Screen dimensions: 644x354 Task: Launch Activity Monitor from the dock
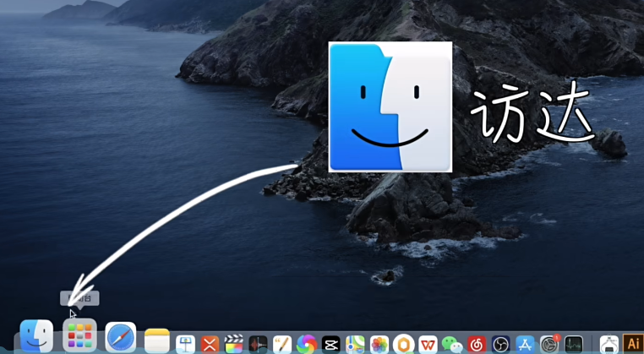point(573,344)
